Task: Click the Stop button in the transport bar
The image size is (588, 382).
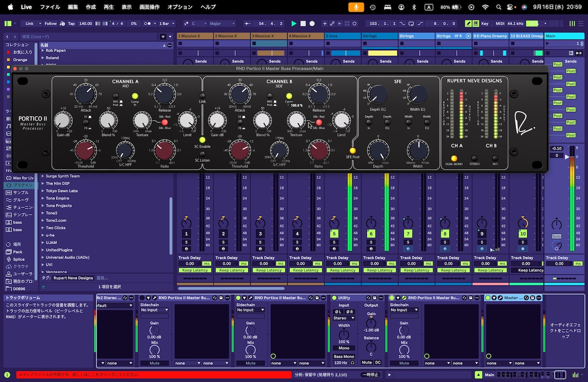Action: click(x=303, y=24)
